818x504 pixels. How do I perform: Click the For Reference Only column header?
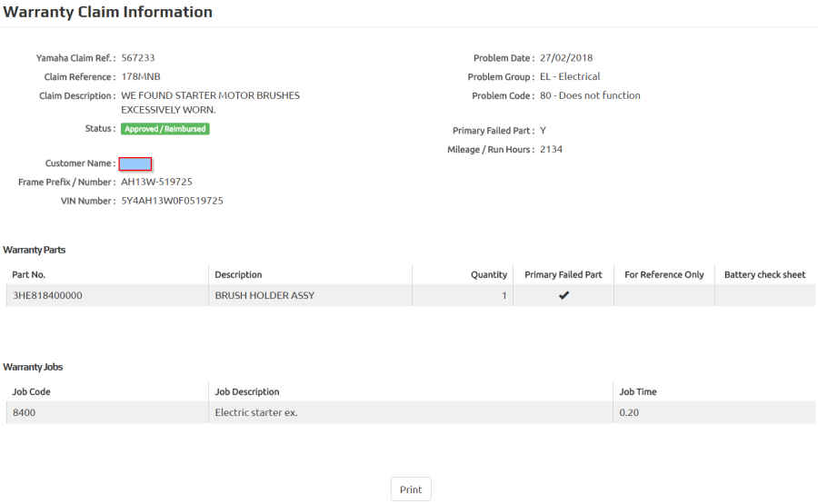click(x=664, y=274)
